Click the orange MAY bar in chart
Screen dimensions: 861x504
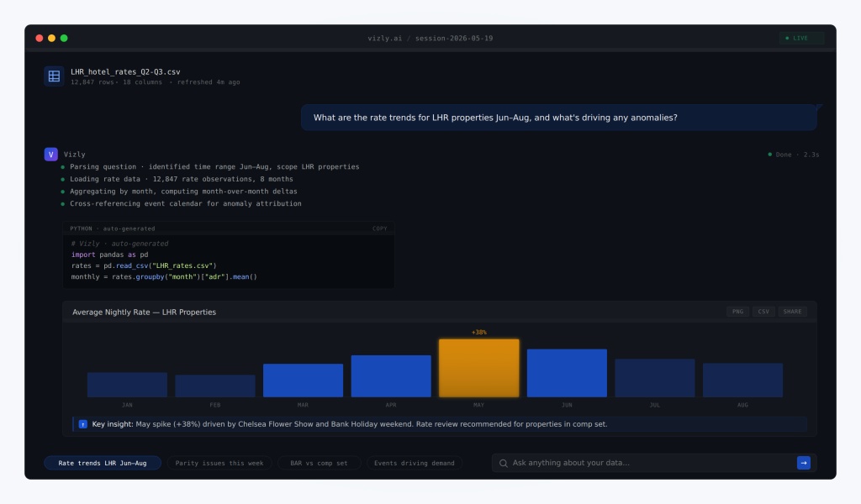[478, 368]
